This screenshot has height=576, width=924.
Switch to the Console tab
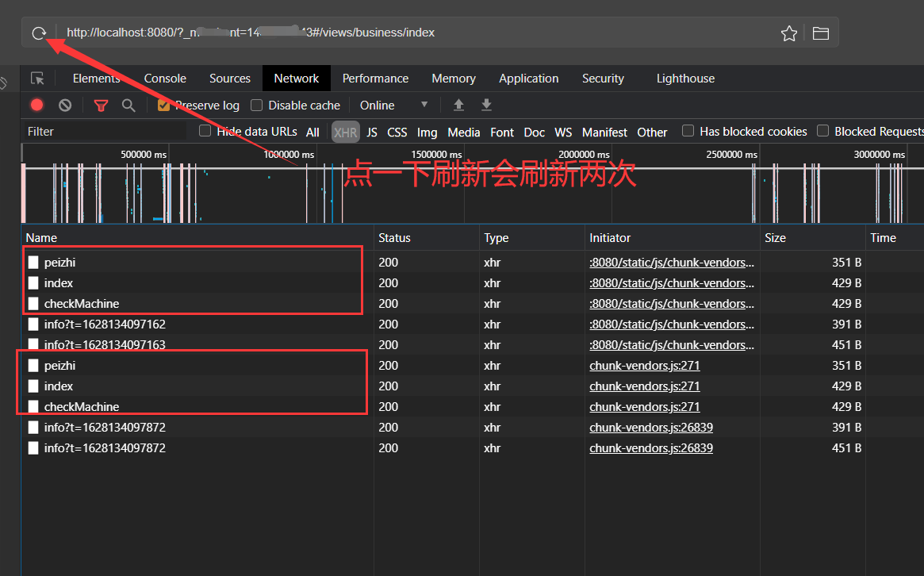[165, 79]
